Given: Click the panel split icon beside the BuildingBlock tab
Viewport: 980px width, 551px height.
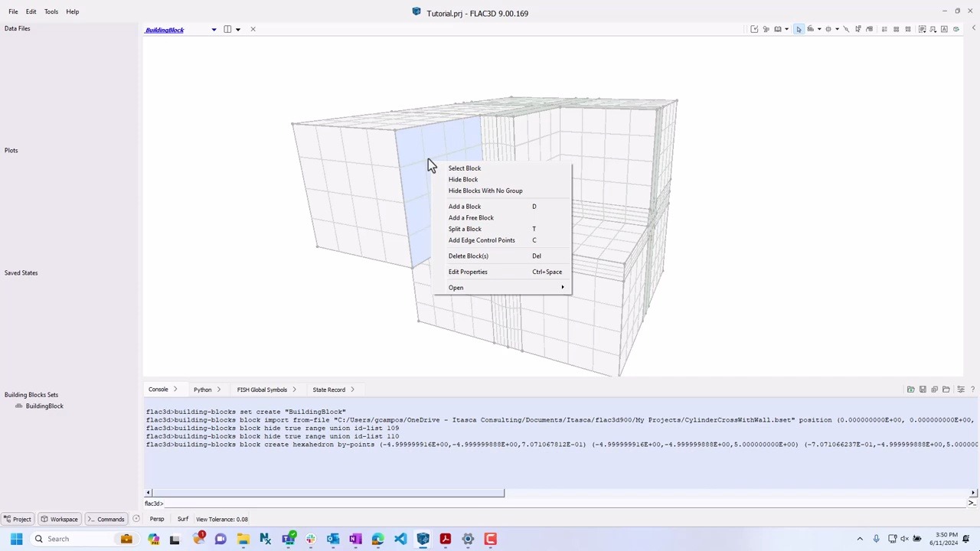Looking at the screenshot, I should [227, 29].
